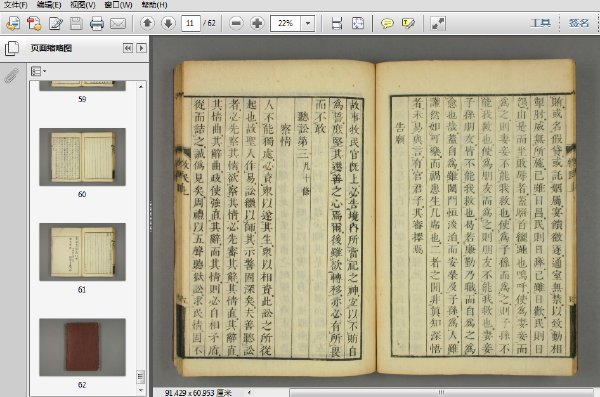
Task: Toggle the page thumbnails panel icon
Action: (11, 48)
